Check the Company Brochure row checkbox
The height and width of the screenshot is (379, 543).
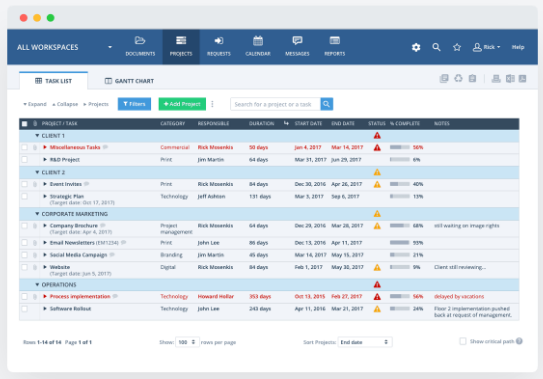click(24, 226)
